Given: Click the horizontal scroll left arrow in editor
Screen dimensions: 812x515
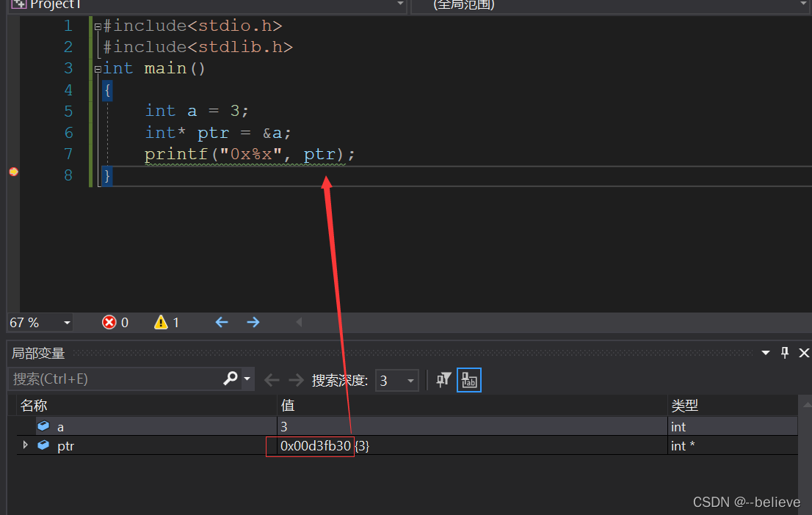Looking at the screenshot, I should coord(299,323).
